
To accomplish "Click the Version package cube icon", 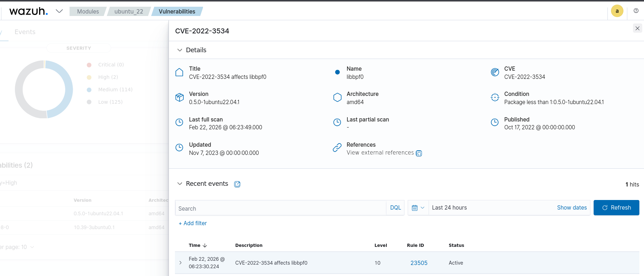I will pos(180,97).
